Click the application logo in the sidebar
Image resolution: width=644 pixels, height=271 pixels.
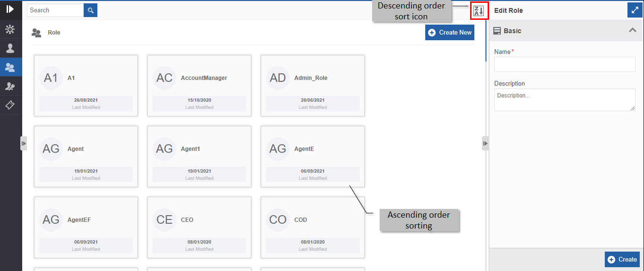point(10,9)
